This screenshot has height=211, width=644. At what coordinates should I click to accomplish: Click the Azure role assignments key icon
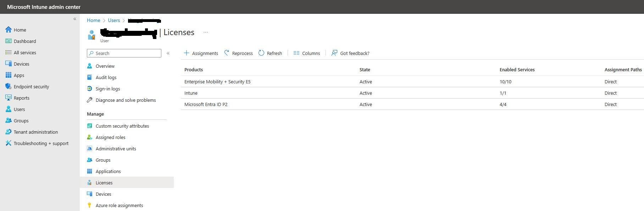pos(90,205)
